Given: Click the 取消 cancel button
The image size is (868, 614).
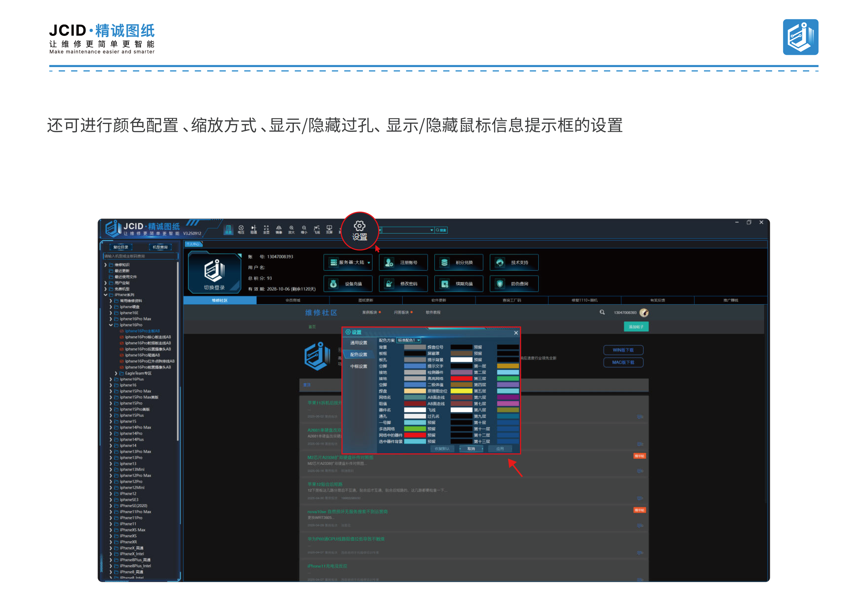Looking at the screenshot, I should 471,449.
